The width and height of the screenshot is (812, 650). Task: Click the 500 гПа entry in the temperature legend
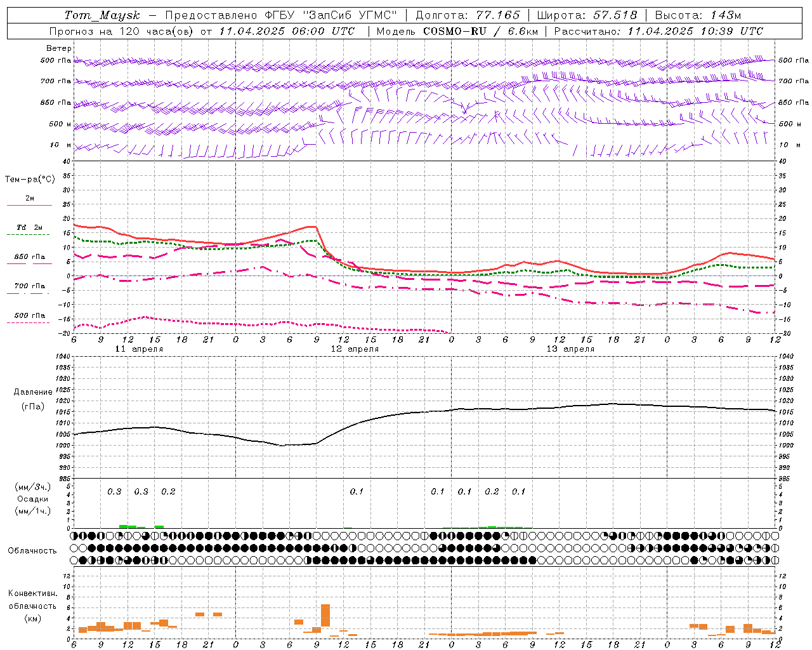click(30, 315)
